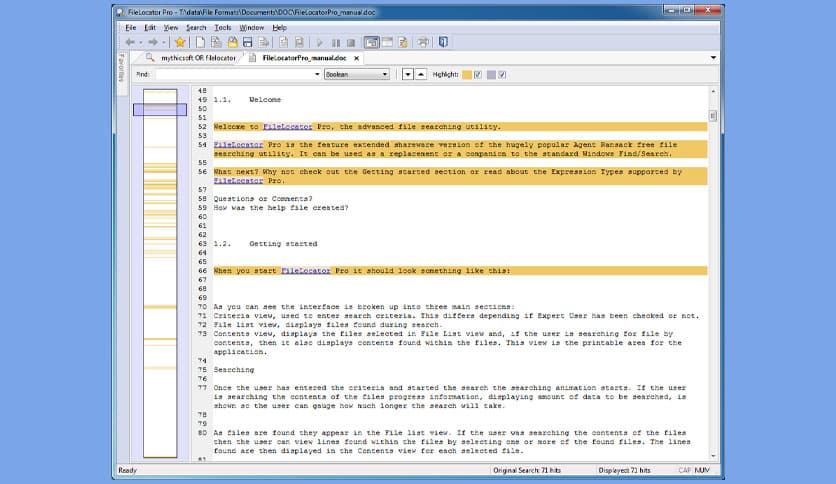Click magnifier icon on search tab
This screenshot has width=836, height=484.
[x=150, y=58]
